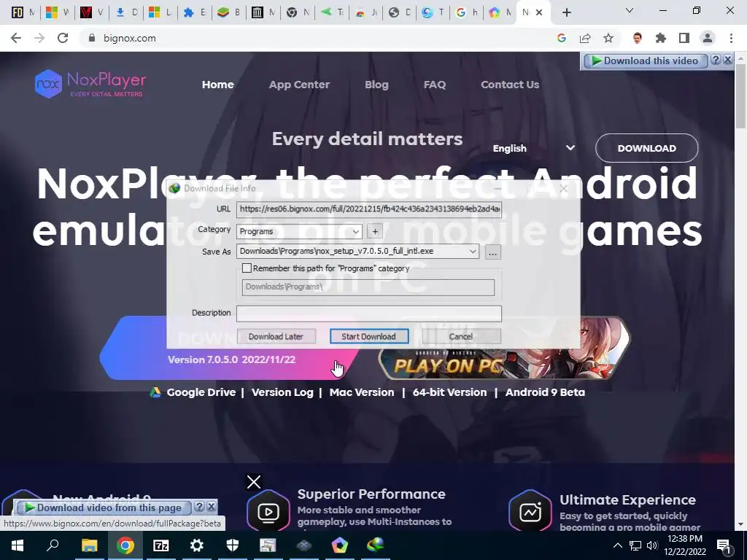Click the URL field in Download File Info
Image resolution: width=747 pixels, height=560 pixels.
point(368,209)
